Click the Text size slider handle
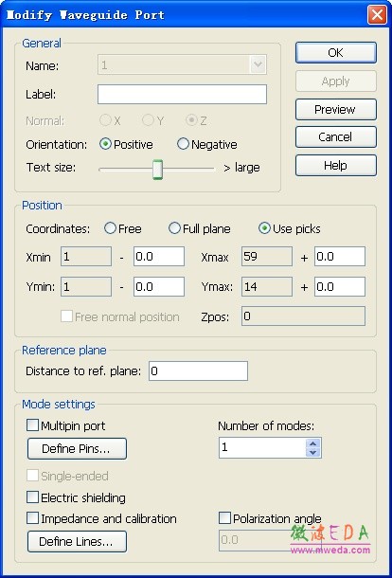This screenshot has height=578, width=392. 158,170
